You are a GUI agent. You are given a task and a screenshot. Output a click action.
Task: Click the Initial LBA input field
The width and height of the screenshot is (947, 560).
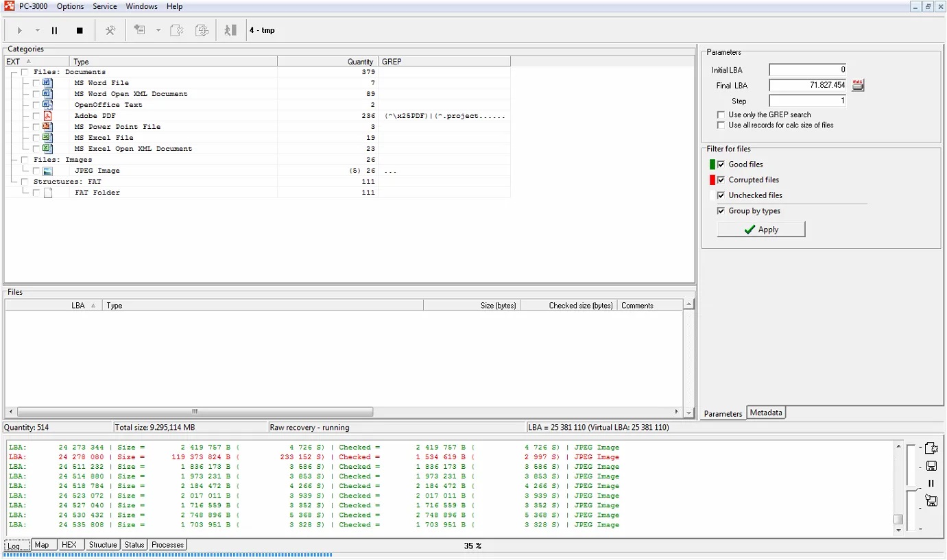(807, 70)
